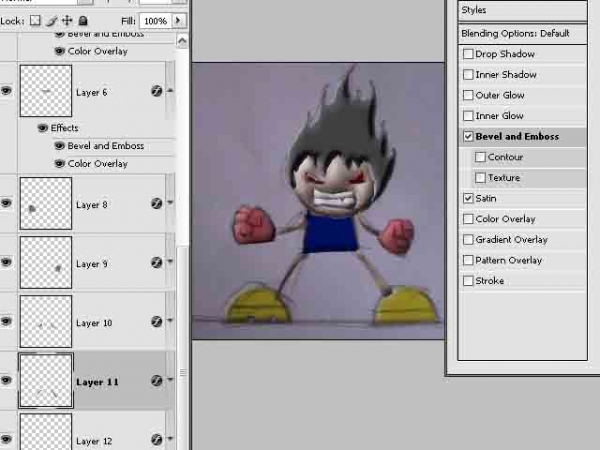
Task: Toggle Layer 6 Effects visibility eye
Action: click(x=43, y=128)
